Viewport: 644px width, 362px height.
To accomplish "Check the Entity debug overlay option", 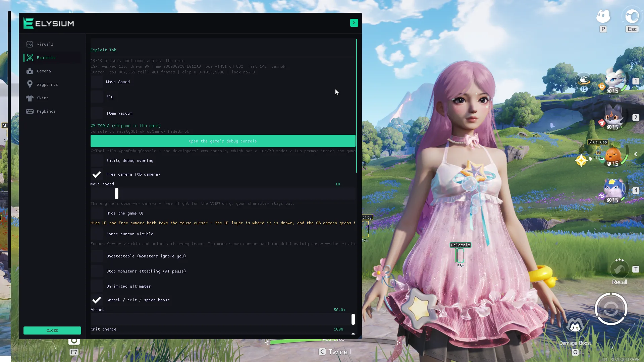I will tap(97, 161).
